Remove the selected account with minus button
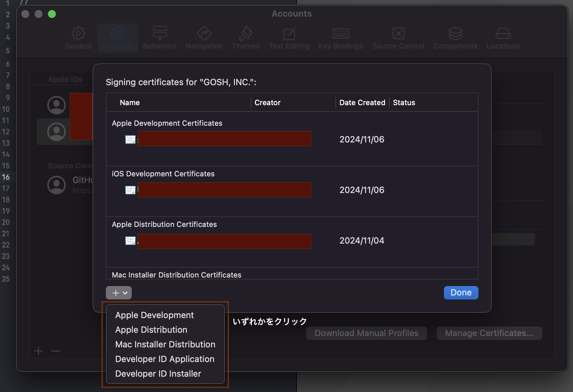The height and width of the screenshot is (392, 573). coord(55,351)
